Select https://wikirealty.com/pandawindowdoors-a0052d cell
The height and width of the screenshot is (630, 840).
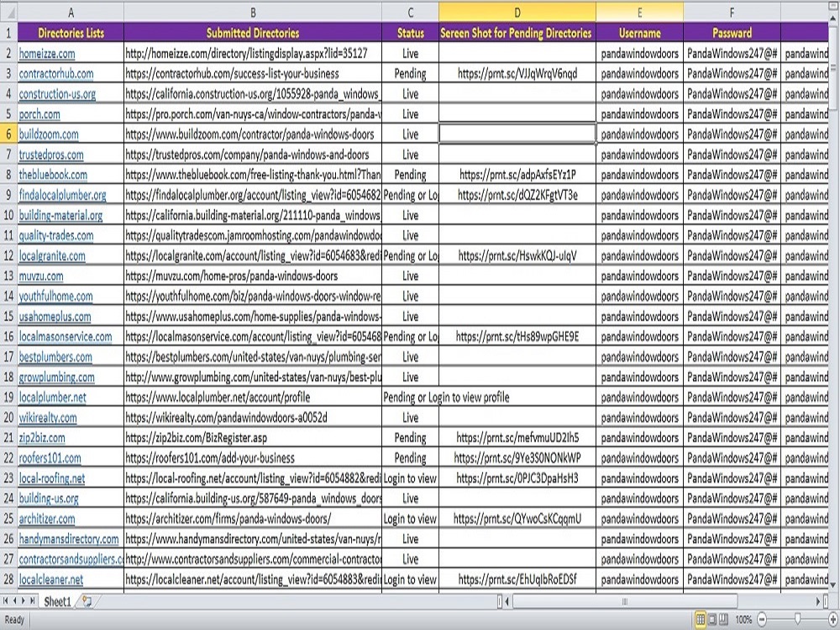[x=253, y=417]
